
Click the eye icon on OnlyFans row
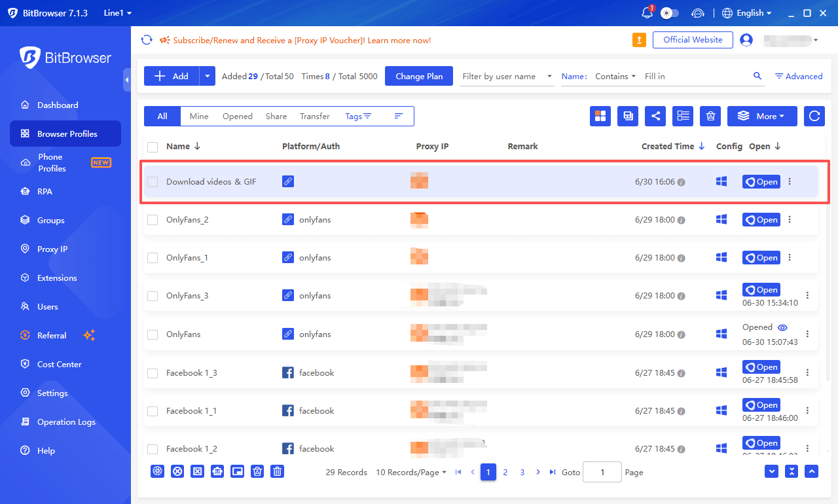click(782, 327)
